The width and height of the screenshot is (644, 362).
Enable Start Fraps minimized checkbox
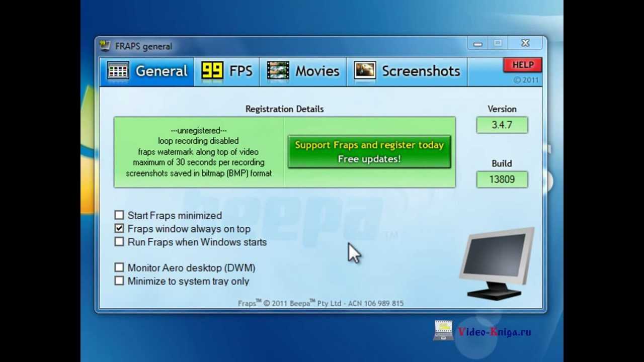coord(119,215)
